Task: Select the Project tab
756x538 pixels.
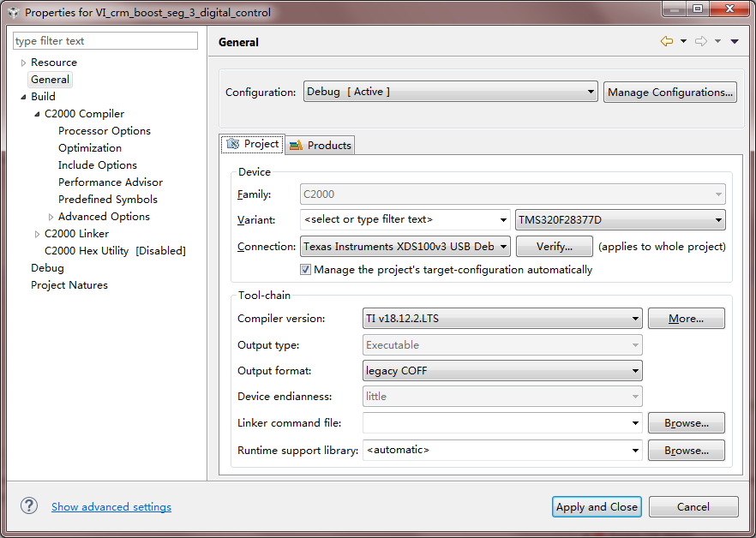Action: click(252, 144)
